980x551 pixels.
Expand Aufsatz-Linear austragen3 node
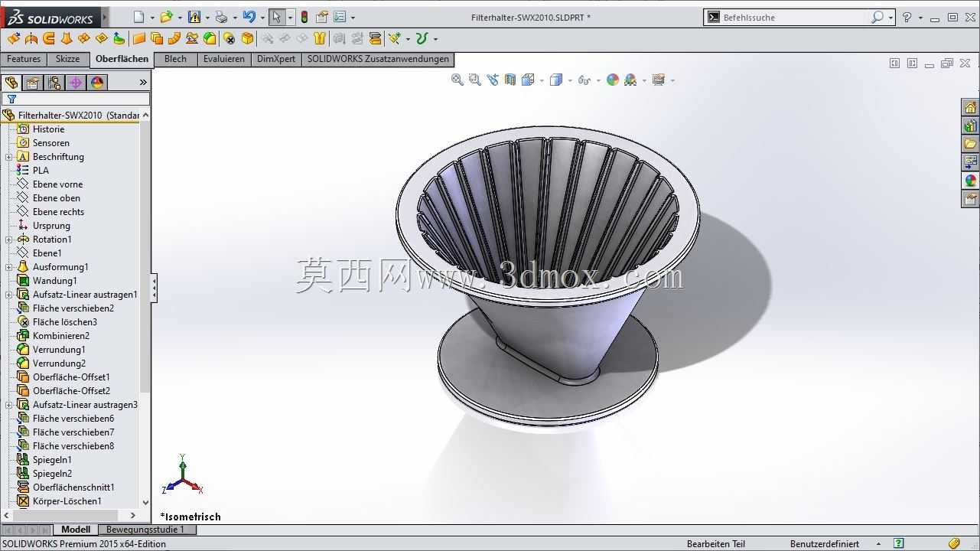pyautogui.click(x=8, y=405)
